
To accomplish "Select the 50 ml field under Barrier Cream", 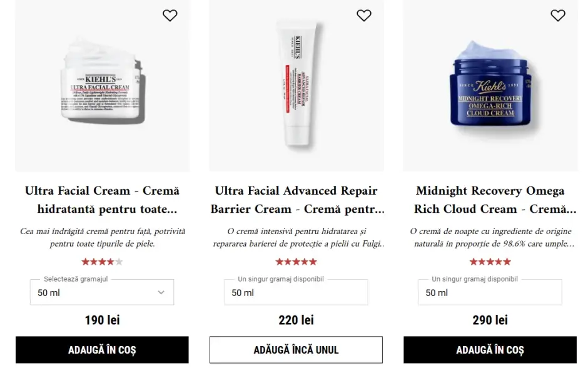I will pyautogui.click(x=296, y=292).
